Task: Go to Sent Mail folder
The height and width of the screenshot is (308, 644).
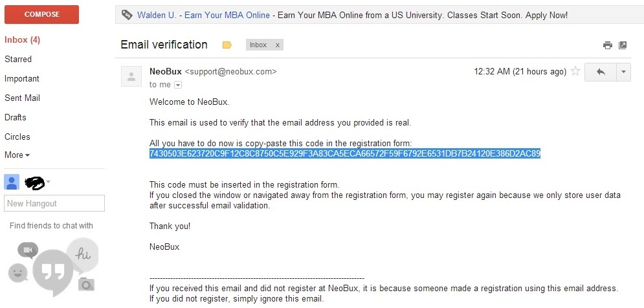Action: coord(22,98)
